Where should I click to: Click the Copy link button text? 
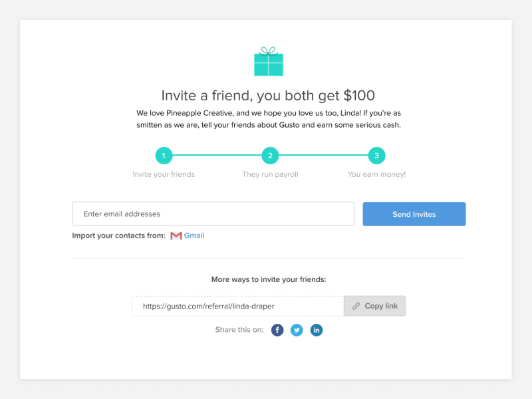pyautogui.click(x=381, y=306)
